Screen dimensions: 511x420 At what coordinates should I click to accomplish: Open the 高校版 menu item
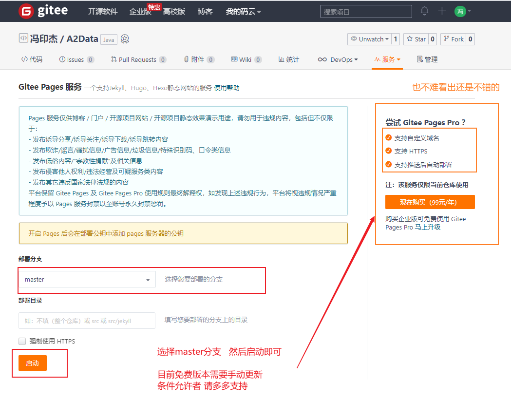coord(174,12)
